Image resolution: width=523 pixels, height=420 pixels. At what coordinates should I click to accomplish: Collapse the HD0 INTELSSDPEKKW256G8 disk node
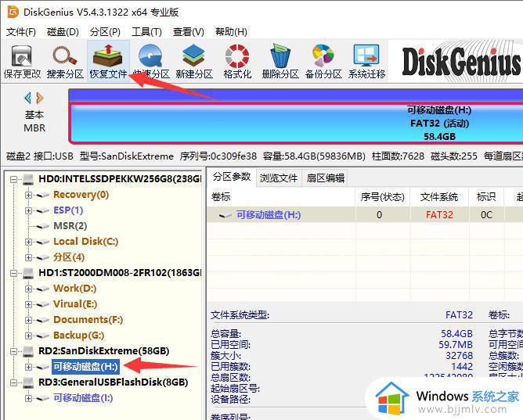(x=13, y=180)
